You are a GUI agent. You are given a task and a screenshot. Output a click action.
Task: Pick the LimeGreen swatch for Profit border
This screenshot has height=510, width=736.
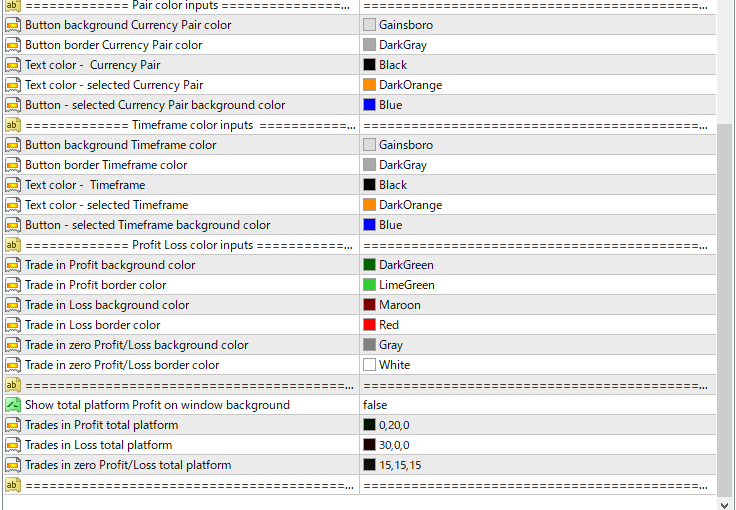click(369, 285)
